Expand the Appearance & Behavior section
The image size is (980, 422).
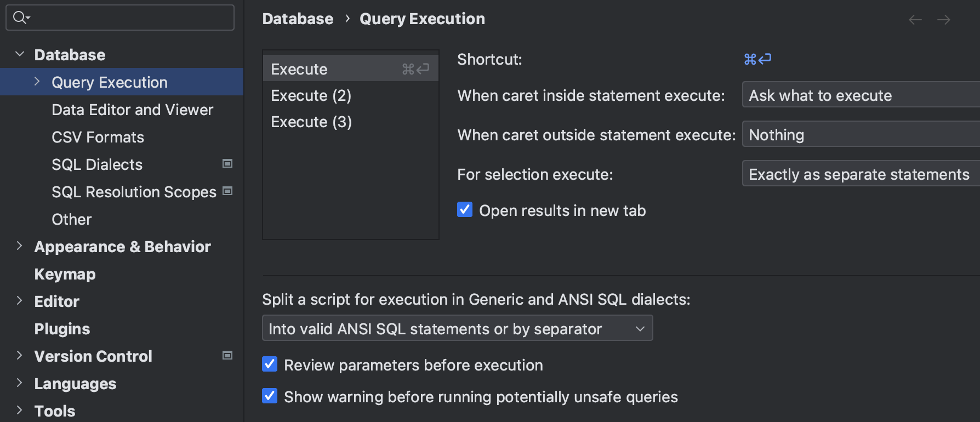tap(20, 246)
